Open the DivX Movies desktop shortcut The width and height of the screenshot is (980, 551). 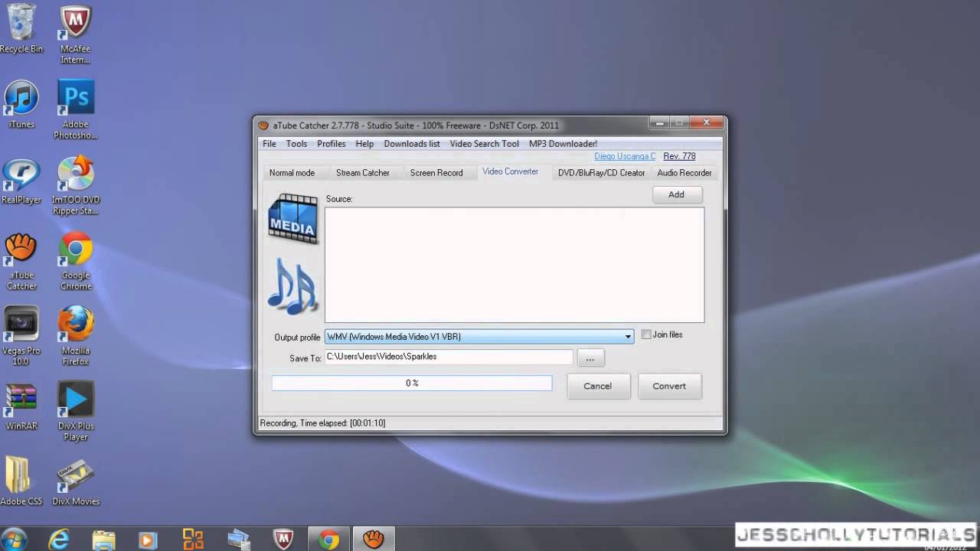tap(76, 482)
